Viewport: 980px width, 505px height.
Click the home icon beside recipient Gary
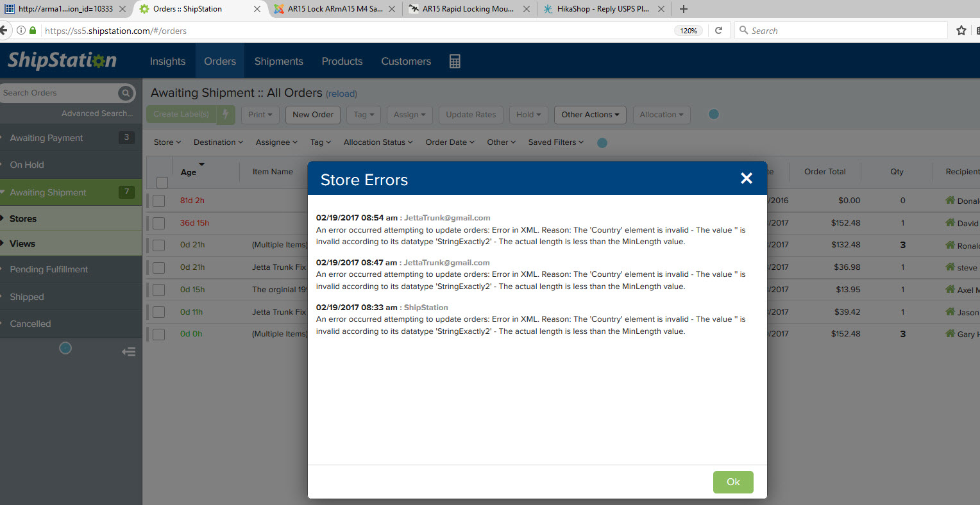950,333
